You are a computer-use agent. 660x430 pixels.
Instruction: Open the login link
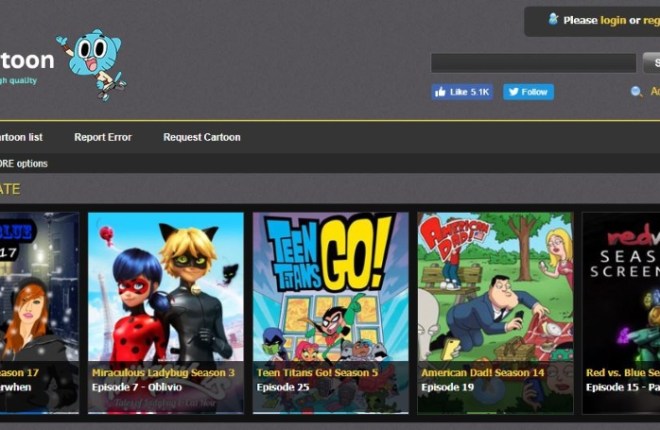(x=613, y=20)
